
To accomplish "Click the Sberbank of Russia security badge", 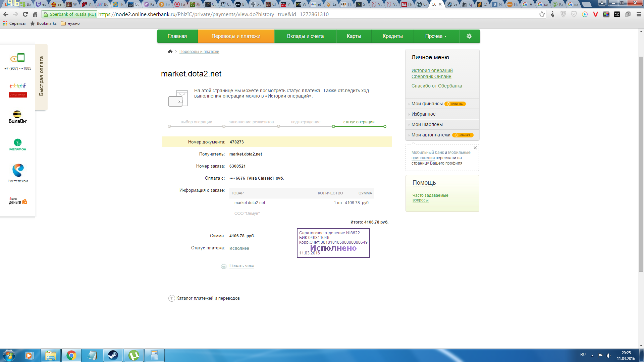I will [x=69, y=14].
